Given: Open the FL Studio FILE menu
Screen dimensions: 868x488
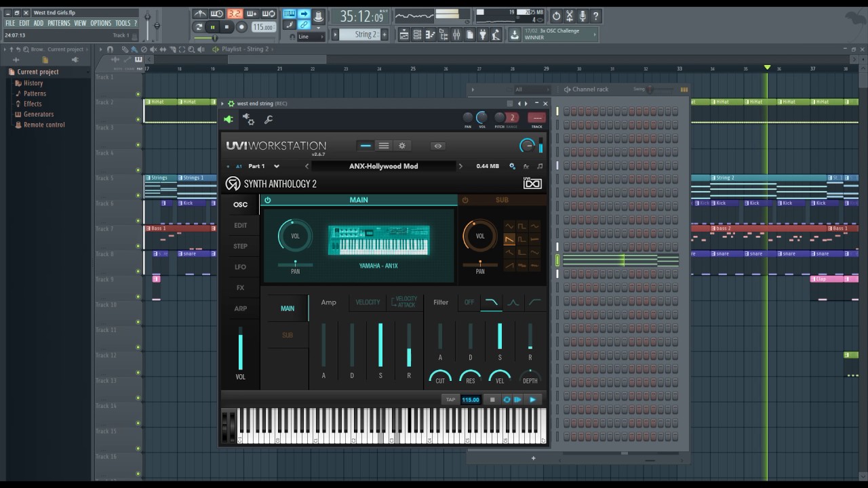Looking at the screenshot, I should (10, 23).
